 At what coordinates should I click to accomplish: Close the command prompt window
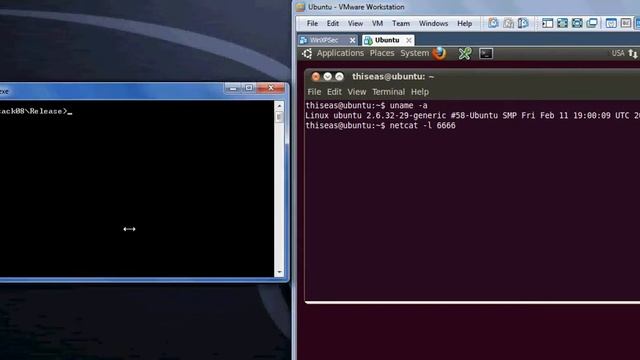coord(271,88)
